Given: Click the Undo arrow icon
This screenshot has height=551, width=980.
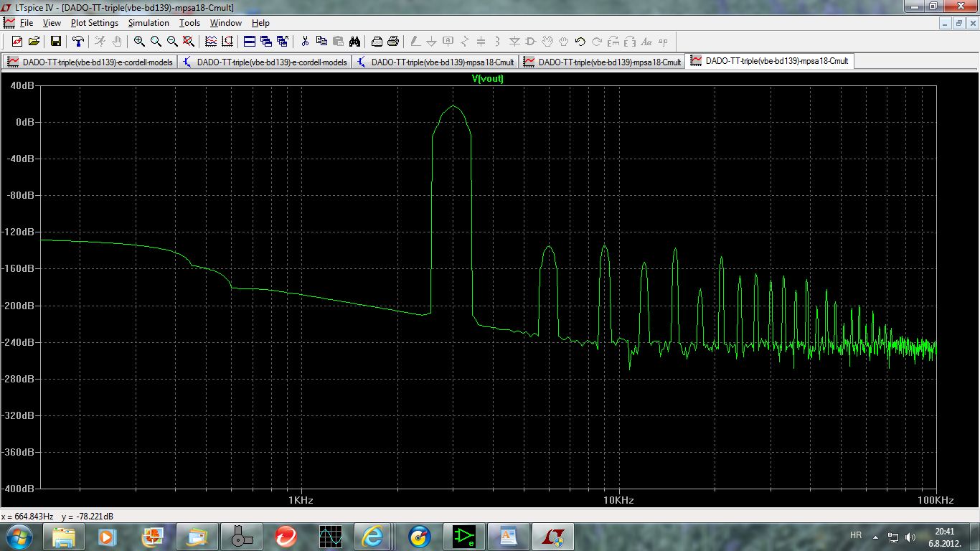Looking at the screenshot, I should point(580,42).
